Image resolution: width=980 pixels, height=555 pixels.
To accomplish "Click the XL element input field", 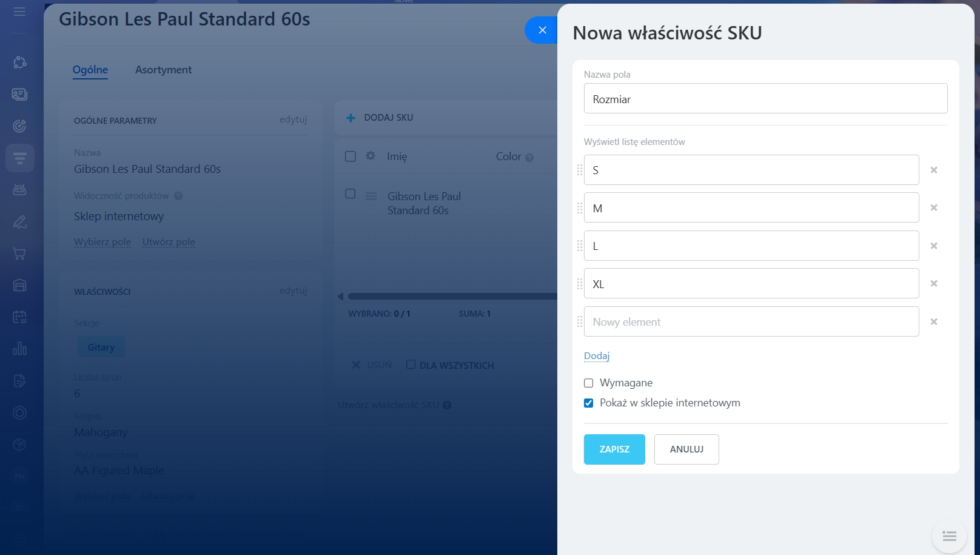I will tap(751, 283).
